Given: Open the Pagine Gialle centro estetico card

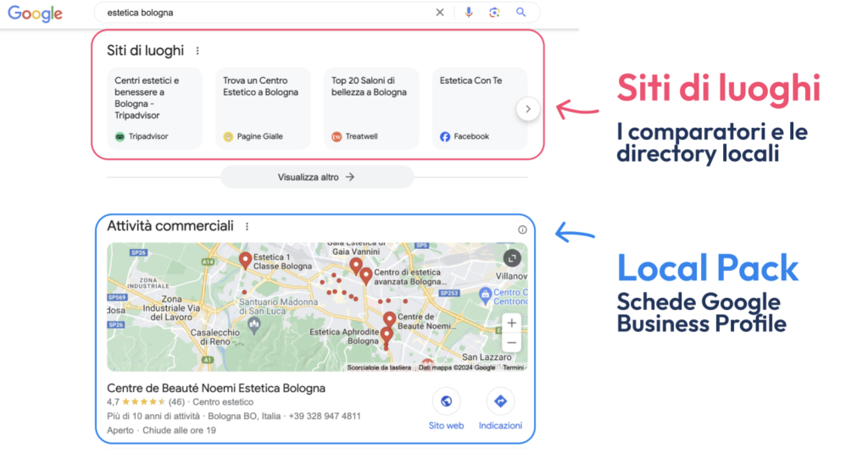Looking at the screenshot, I should pos(263,108).
